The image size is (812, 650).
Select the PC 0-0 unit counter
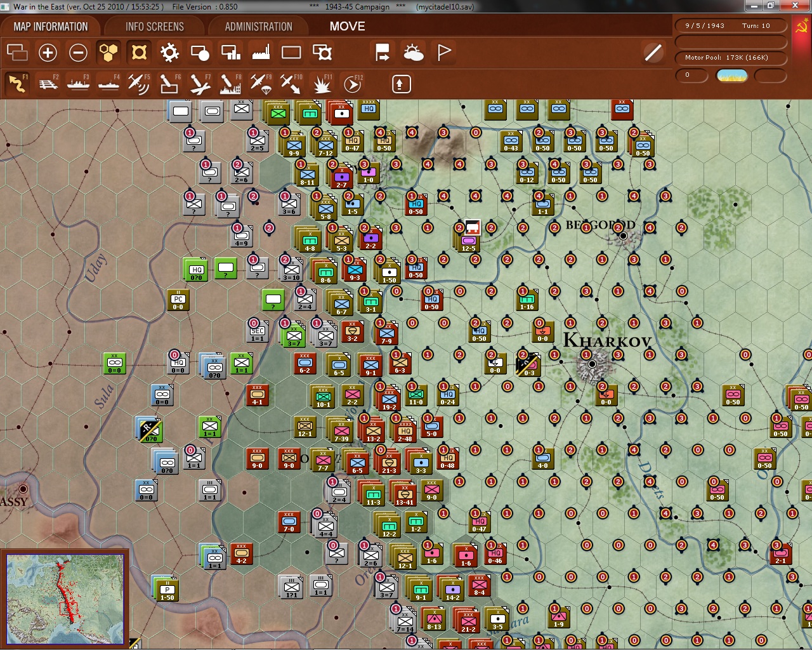tap(178, 300)
